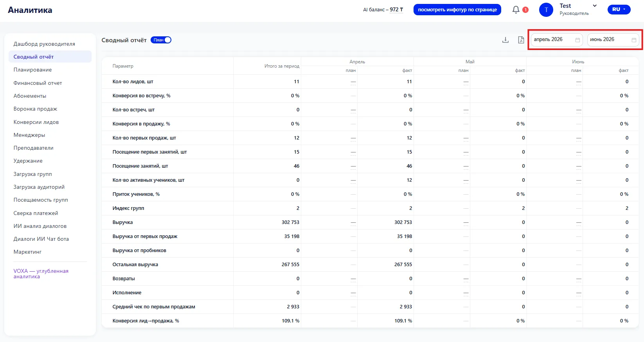Open notifications bell icon

[516, 9]
